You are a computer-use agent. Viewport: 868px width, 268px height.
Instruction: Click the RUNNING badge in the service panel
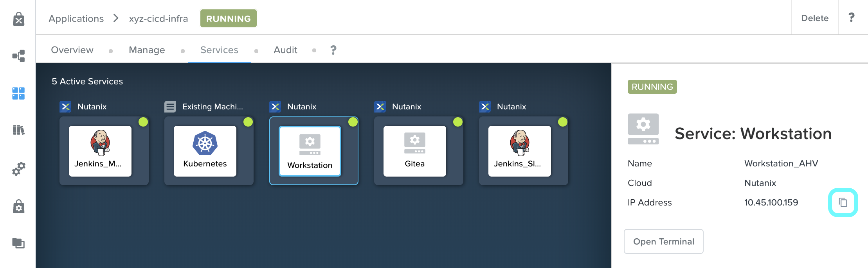pyautogui.click(x=652, y=87)
